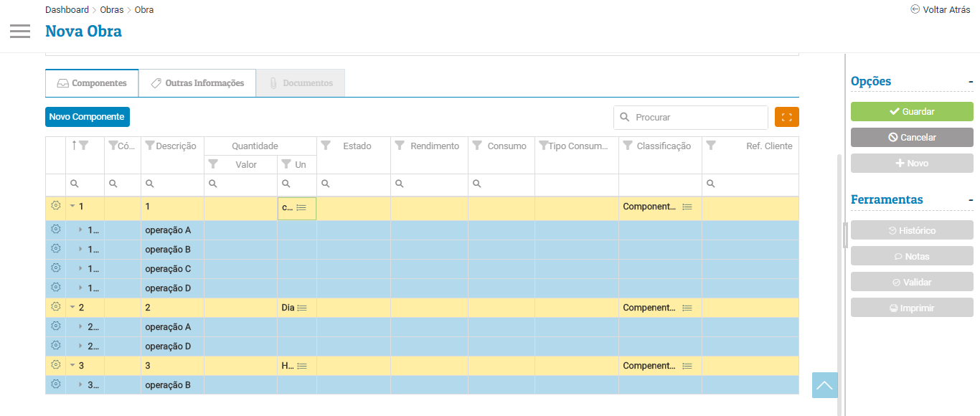Click the gear icon on component row 2

click(x=56, y=307)
